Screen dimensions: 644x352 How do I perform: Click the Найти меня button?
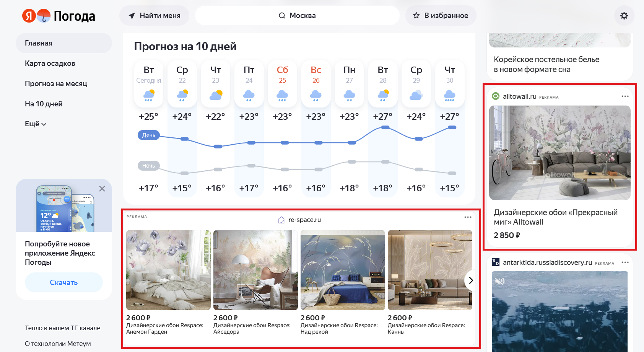tap(154, 16)
